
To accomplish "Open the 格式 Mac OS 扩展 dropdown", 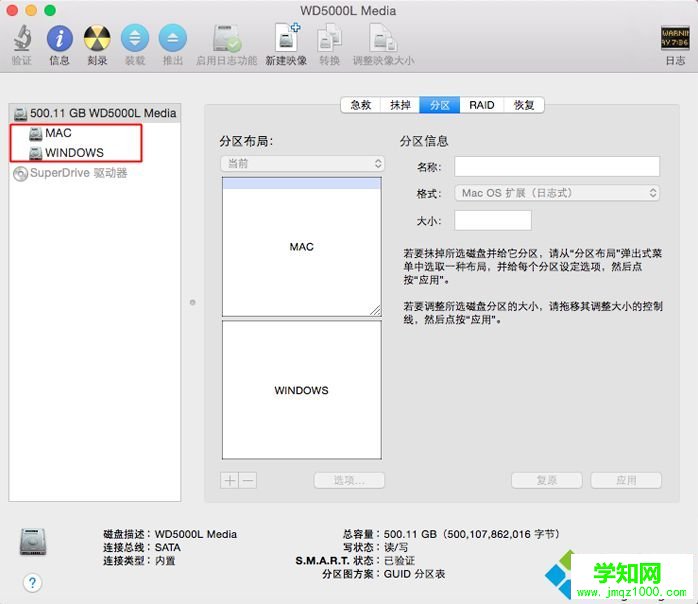I will [557, 193].
